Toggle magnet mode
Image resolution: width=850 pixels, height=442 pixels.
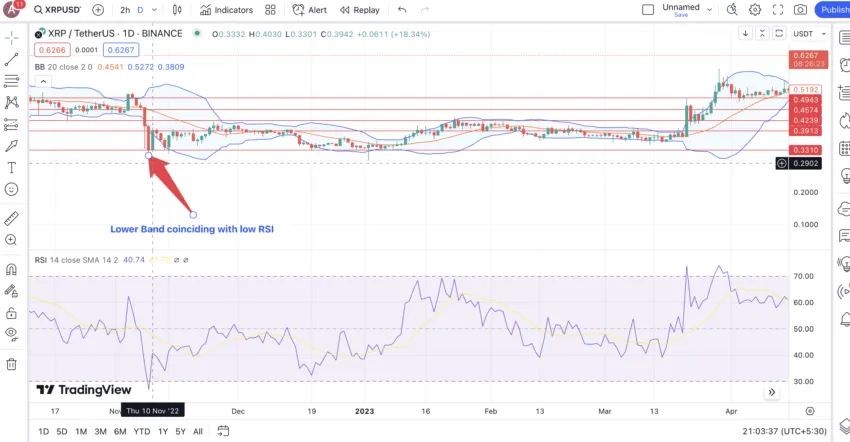(x=11, y=270)
